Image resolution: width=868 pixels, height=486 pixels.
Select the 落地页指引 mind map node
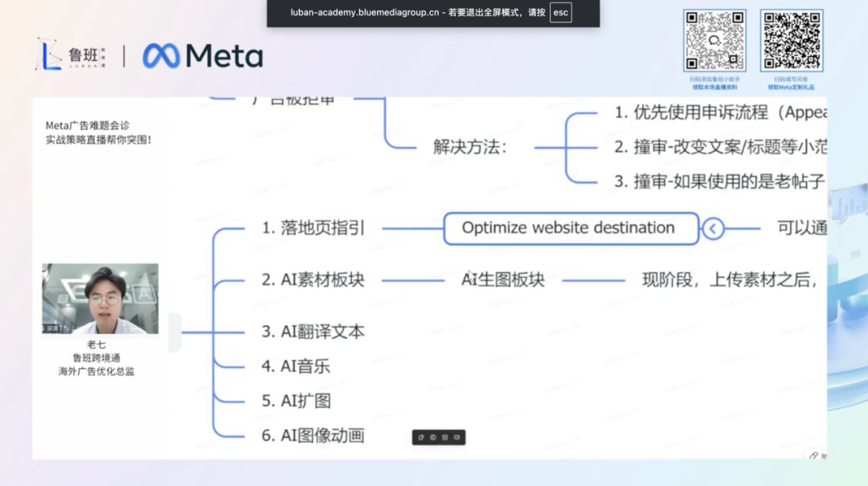(313, 228)
